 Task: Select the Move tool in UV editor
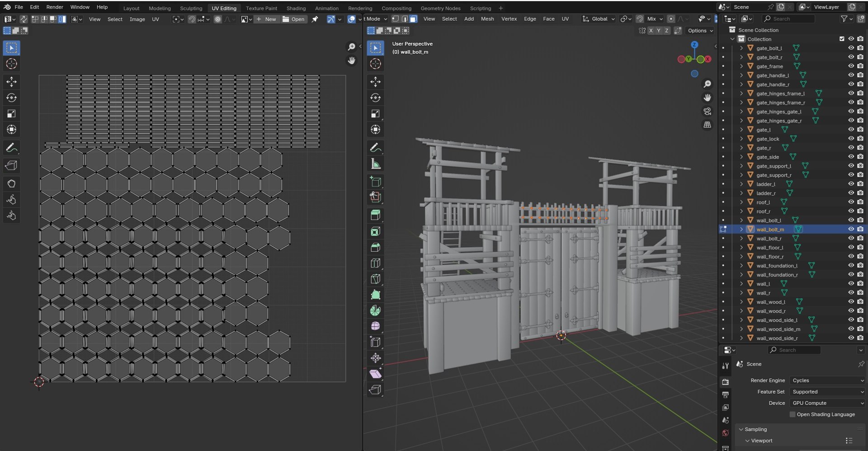[x=12, y=82]
